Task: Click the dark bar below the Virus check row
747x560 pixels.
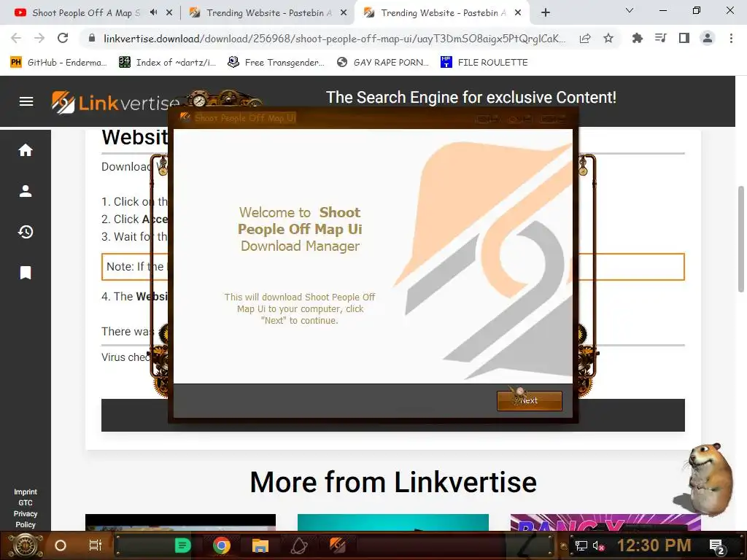Action: click(x=393, y=416)
